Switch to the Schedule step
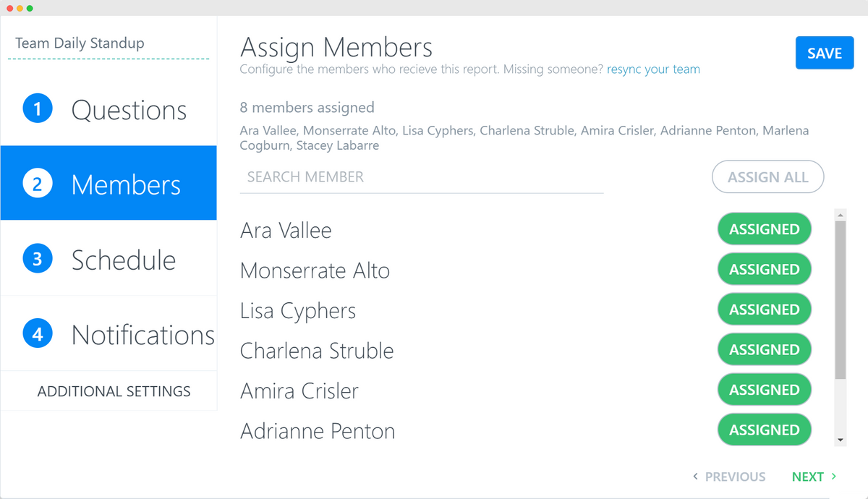 (x=123, y=260)
